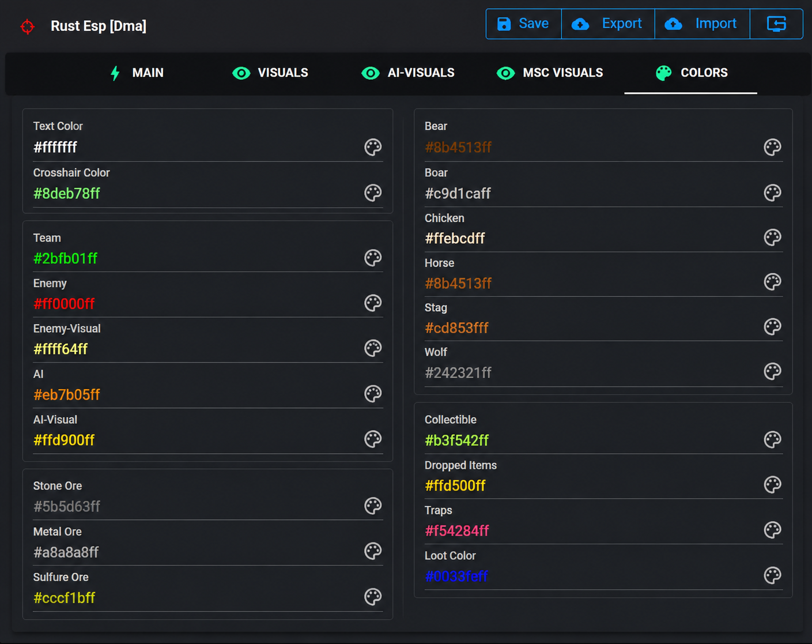The height and width of the screenshot is (644, 812).
Task: Import a configuration
Action: 702,24
